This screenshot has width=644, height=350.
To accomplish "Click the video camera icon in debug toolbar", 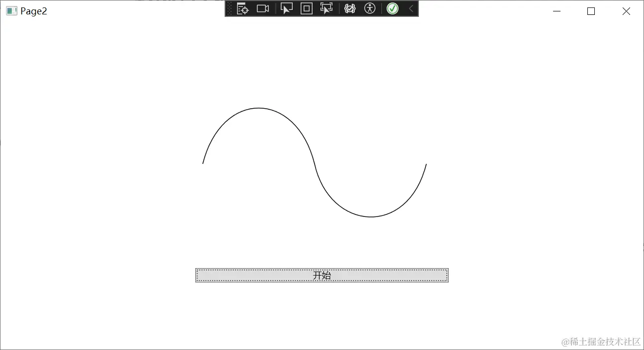I will click(x=263, y=8).
